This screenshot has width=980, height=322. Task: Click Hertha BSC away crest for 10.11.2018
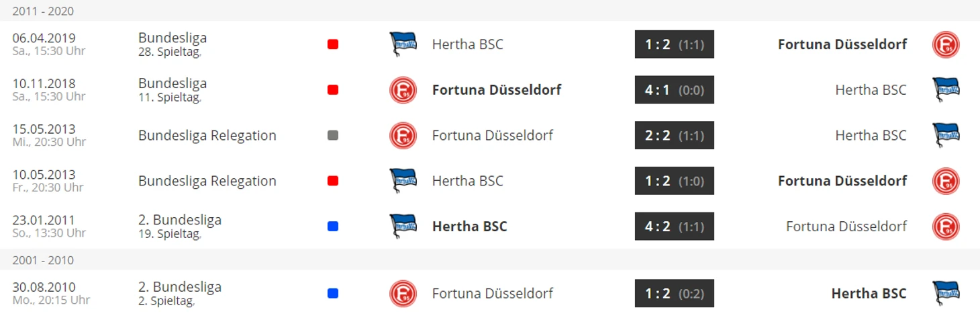[x=946, y=90]
